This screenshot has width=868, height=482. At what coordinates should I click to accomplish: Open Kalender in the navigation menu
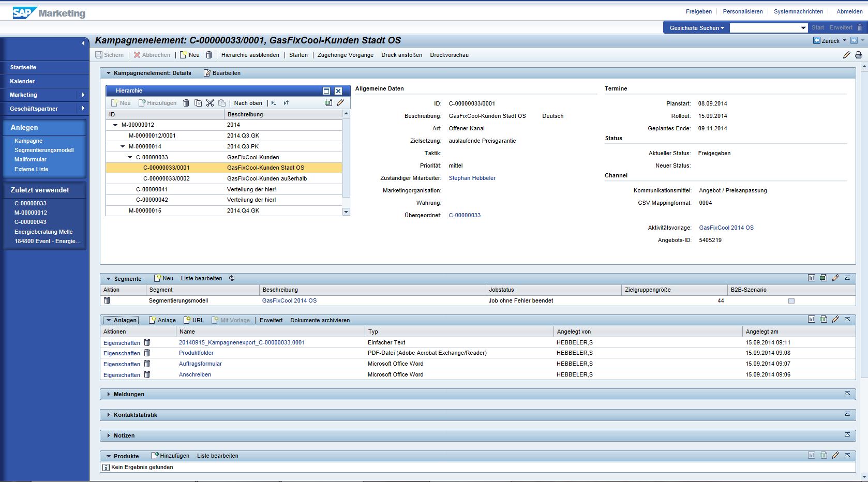(22, 81)
